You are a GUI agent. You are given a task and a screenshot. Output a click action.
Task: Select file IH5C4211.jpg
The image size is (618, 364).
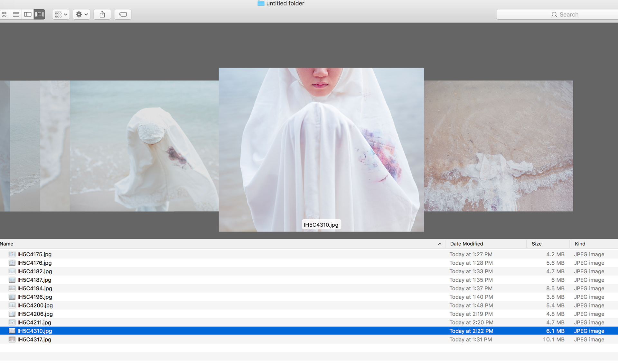309,323
